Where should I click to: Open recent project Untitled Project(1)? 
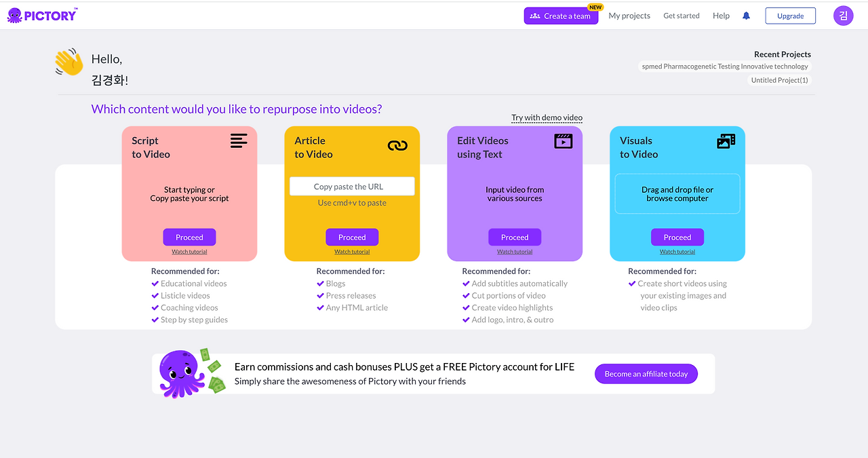coord(780,80)
